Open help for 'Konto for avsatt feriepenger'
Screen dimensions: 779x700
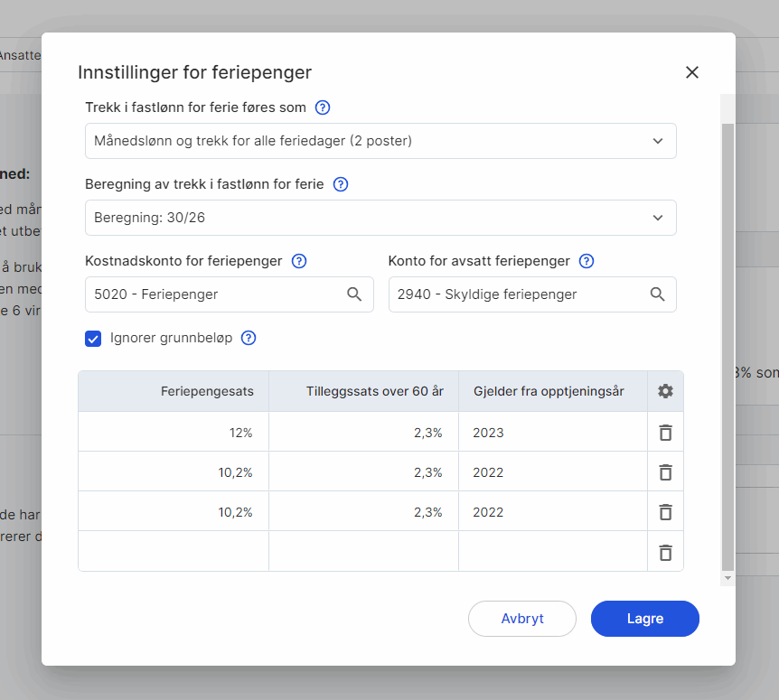(x=587, y=261)
